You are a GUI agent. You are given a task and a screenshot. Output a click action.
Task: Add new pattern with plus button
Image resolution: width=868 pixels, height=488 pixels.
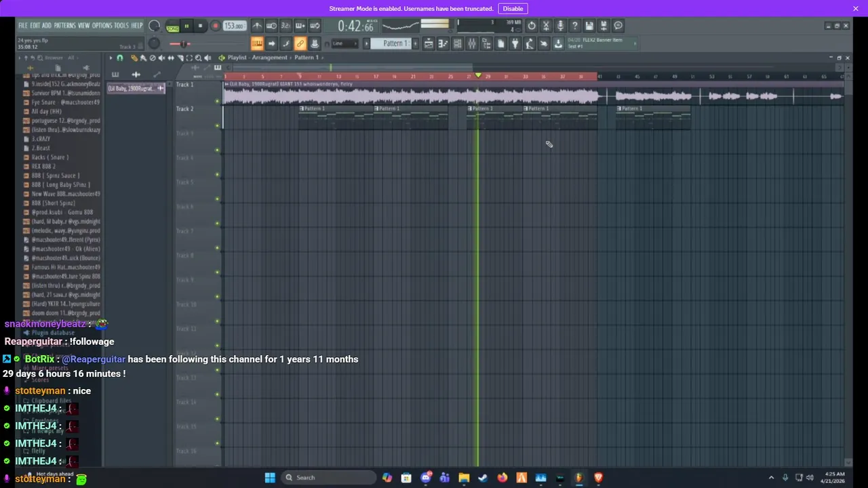(414, 43)
